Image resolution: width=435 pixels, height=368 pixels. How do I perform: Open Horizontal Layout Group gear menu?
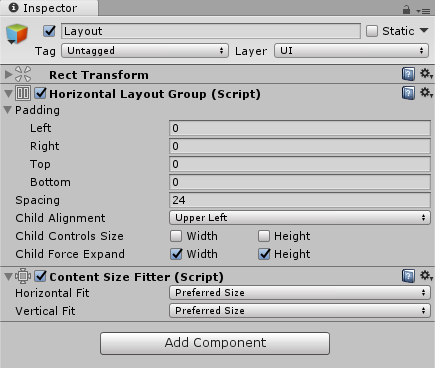(x=426, y=93)
